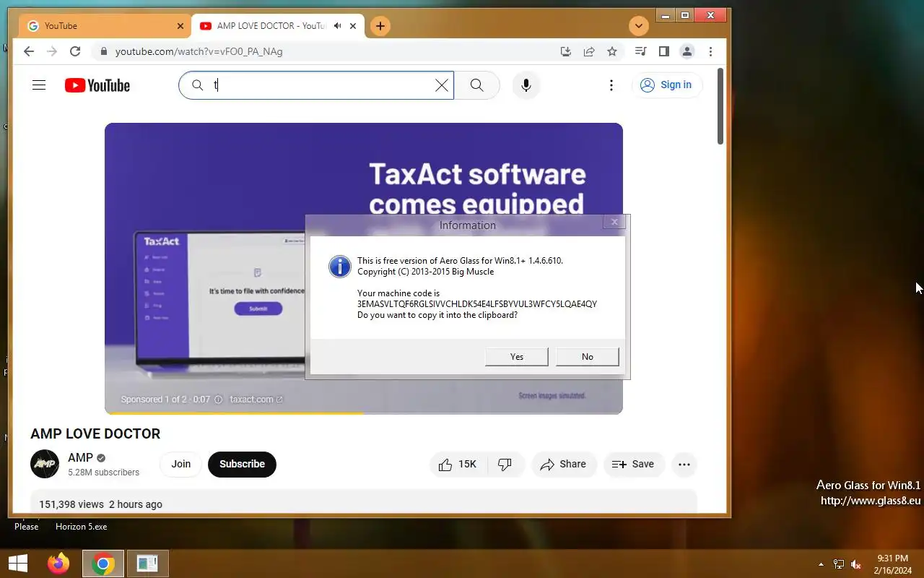
Task: Click the page vertical scrollbar
Action: [x=720, y=106]
